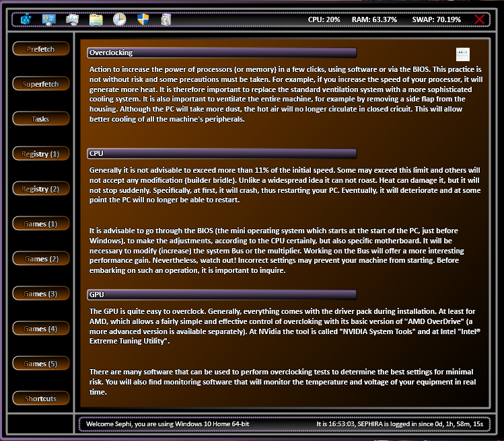Click the RAM: 63.37% indicator
Screen dimensions: 504x441
point(374,19)
